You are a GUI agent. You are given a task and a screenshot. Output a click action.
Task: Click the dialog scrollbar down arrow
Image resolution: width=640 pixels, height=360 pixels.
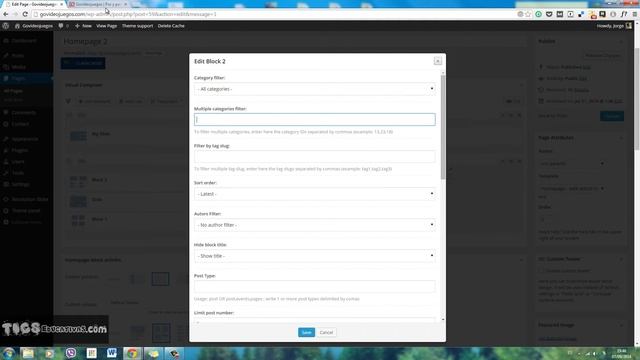pos(443,319)
